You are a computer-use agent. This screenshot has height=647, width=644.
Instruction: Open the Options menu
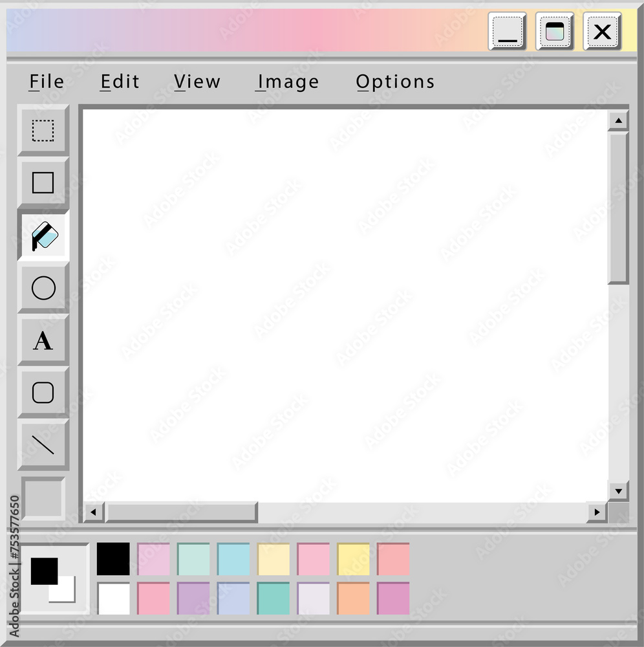pyautogui.click(x=395, y=82)
